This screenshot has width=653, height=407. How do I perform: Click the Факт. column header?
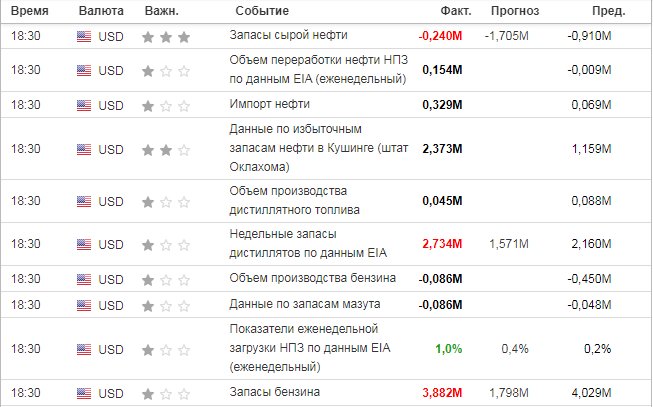coord(456,11)
